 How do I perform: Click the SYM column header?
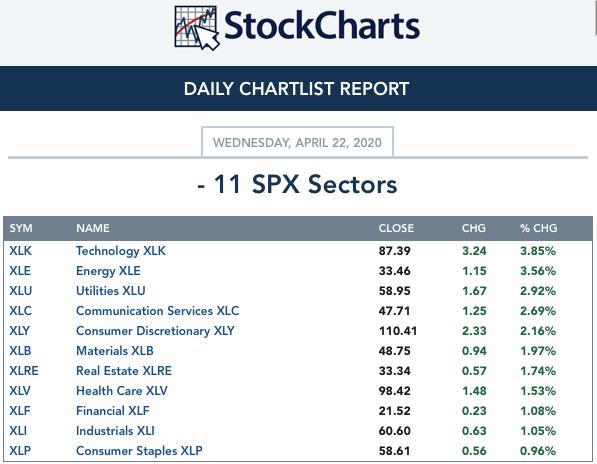(21, 228)
